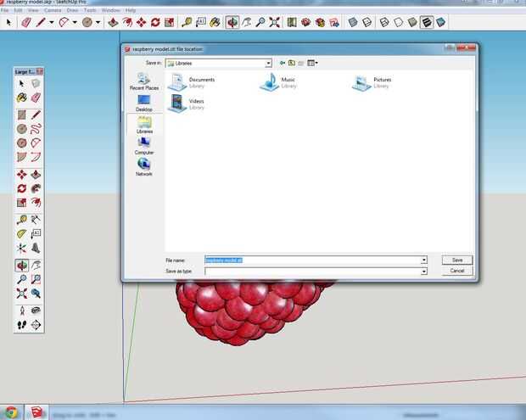
Task: Select the Protractor tool in Large Tool Set
Action: point(22,234)
